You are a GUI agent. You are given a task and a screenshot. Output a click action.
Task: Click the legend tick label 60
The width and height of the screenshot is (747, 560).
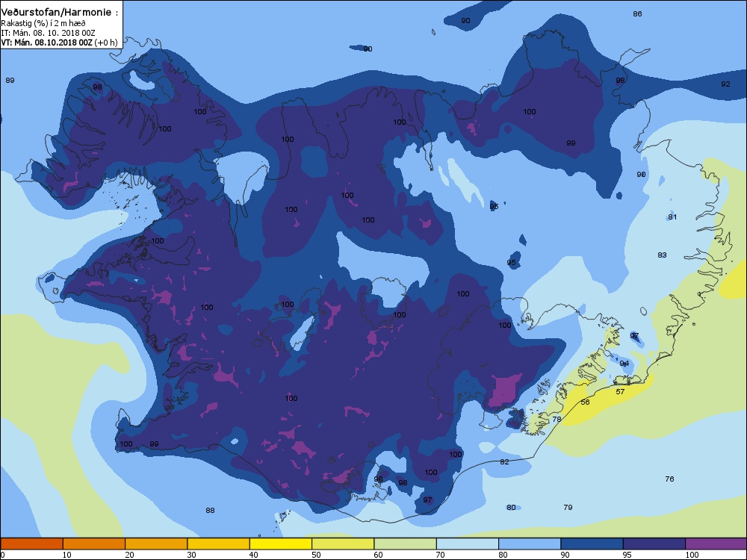coord(378,555)
